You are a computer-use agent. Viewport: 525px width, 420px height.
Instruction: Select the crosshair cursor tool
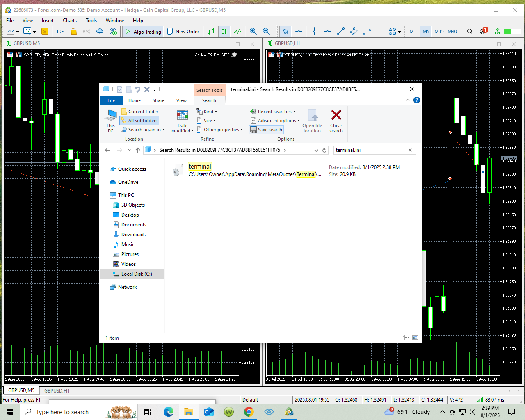point(299,32)
